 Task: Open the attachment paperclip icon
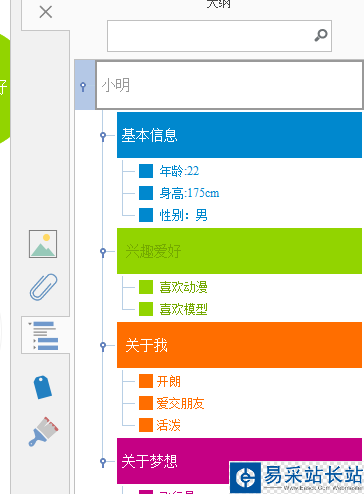pos(43,287)
